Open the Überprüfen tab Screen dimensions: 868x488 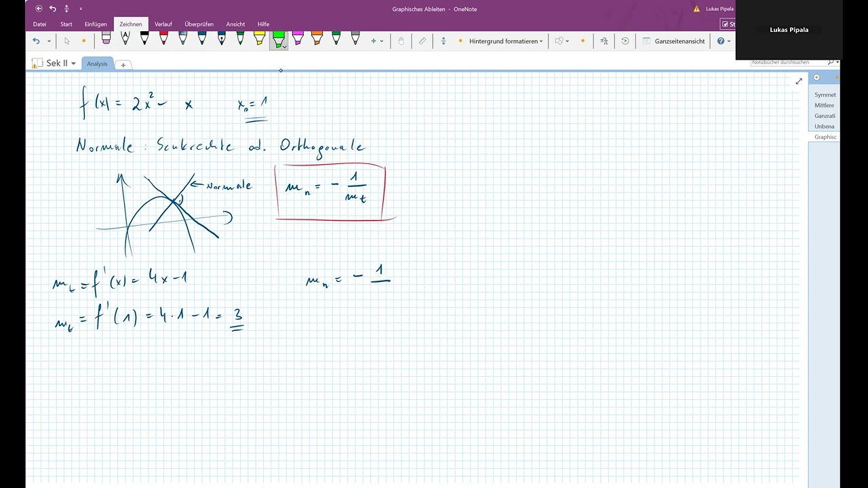point(199,24)
